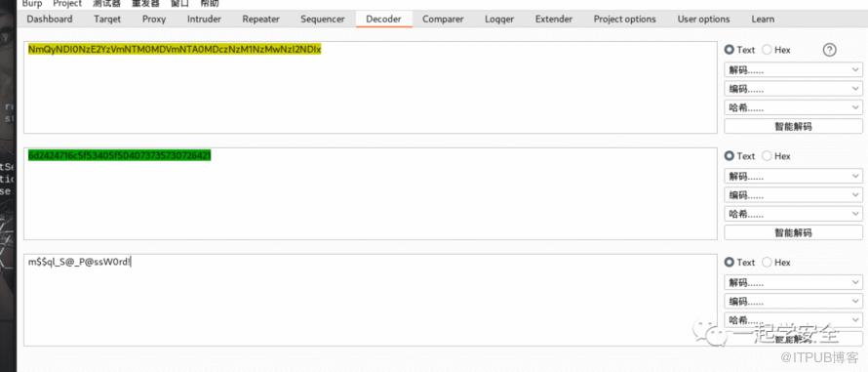This screenshot has height=372, width=868.
Task: Switch to the Intruder tab
Action: [x=204, y=19]
